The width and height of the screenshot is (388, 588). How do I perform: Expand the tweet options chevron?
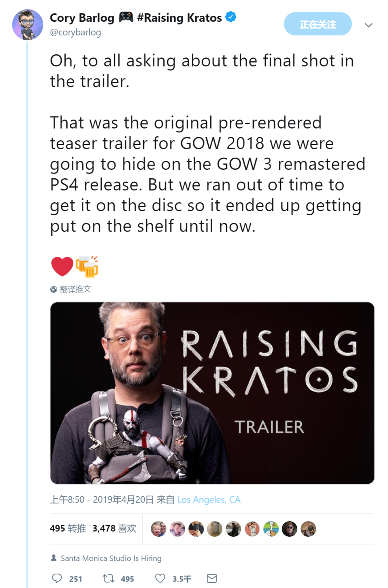pos(369,25)
